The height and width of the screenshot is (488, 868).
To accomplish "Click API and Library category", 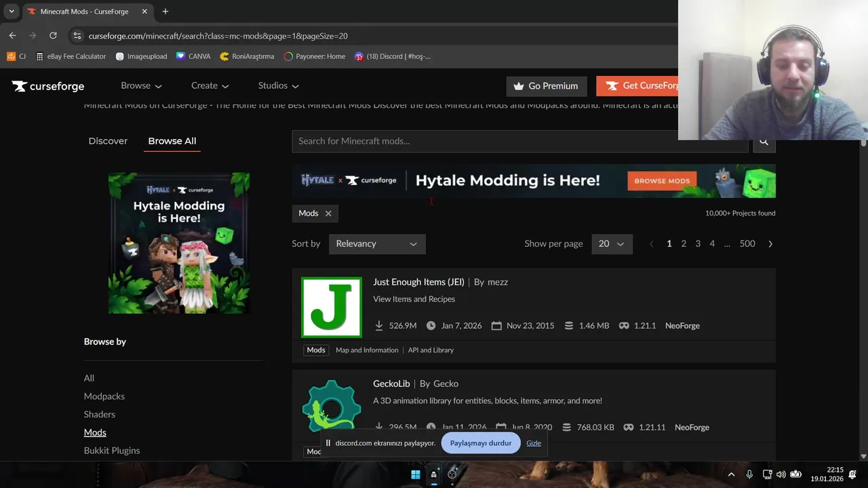I will (431, 350).
